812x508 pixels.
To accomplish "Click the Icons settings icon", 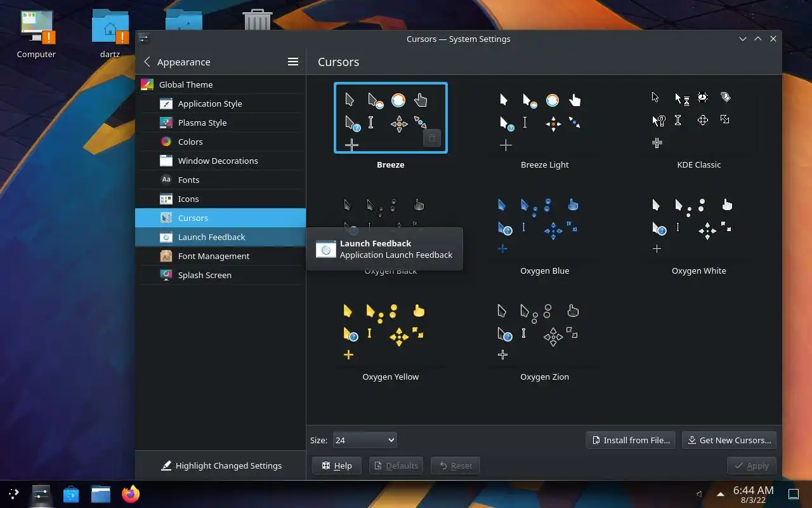I will point(166,199).
